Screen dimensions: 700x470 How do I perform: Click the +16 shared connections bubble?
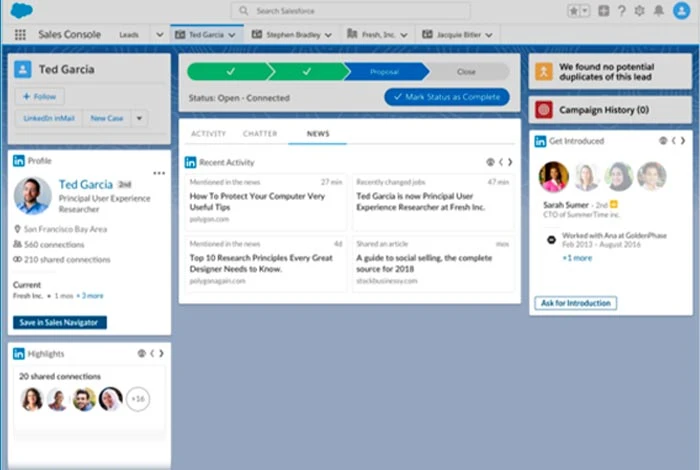(138, 399)
